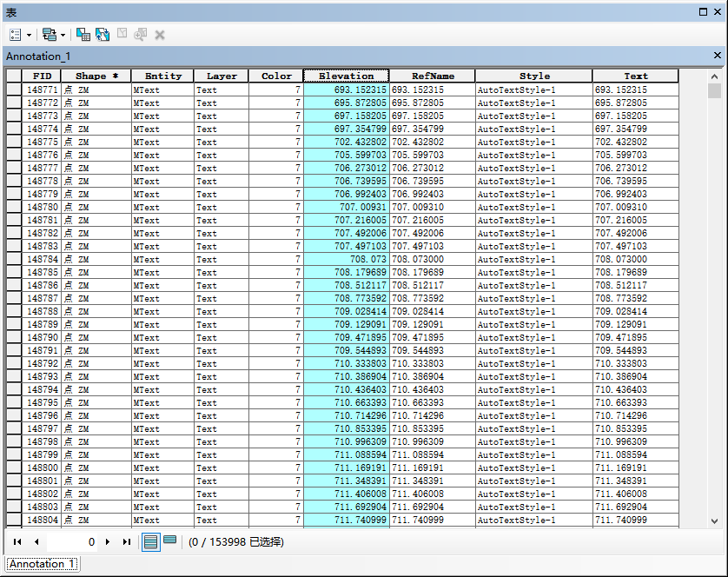This screenshot has width=728, height=577.
Task: Click Text column cell 711.740999
Action: [636, 520]
